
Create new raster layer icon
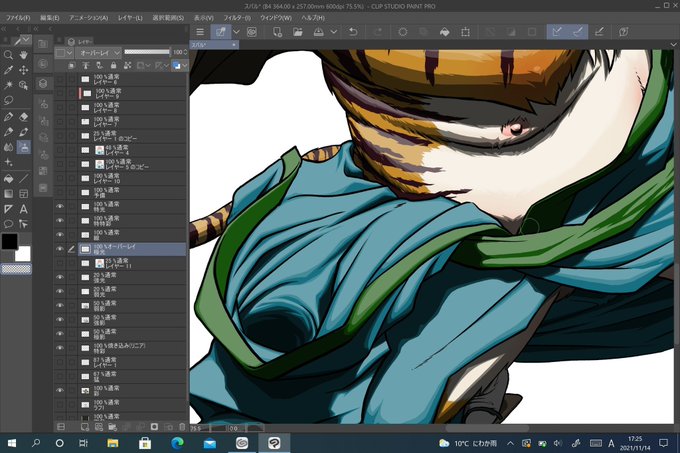[85, 427]
